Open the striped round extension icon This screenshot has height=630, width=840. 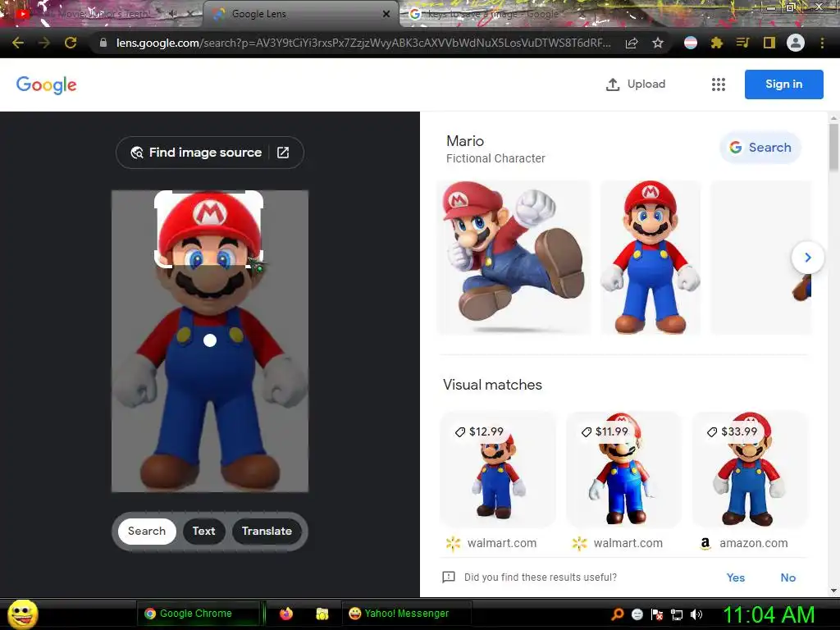(x=691, y=43)
